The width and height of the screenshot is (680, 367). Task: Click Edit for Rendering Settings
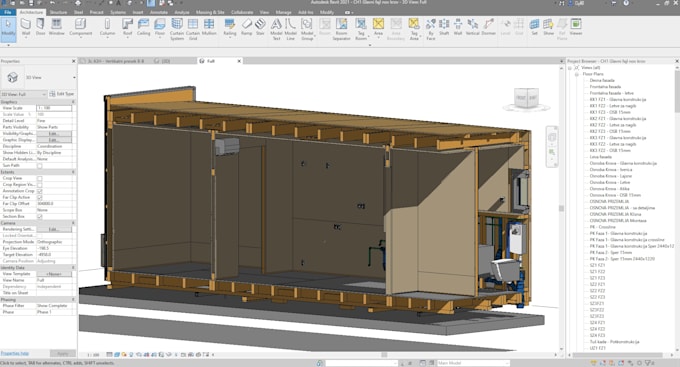[x=54, y=229]
